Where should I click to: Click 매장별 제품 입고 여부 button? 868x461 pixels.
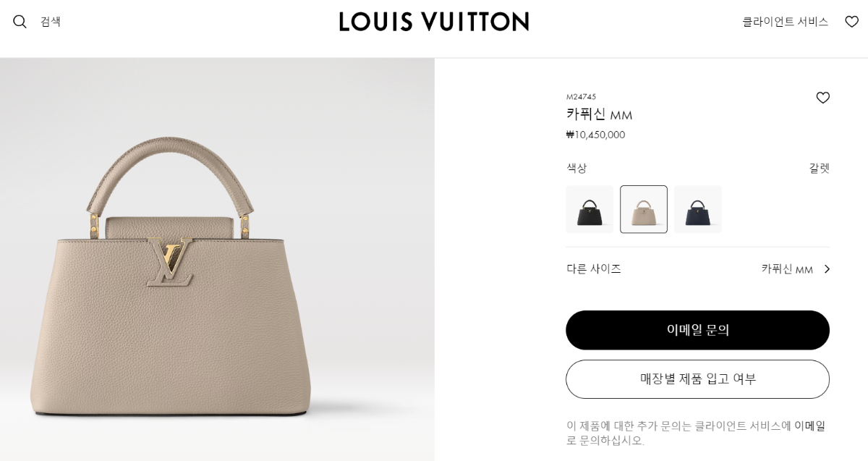(697, 379)
